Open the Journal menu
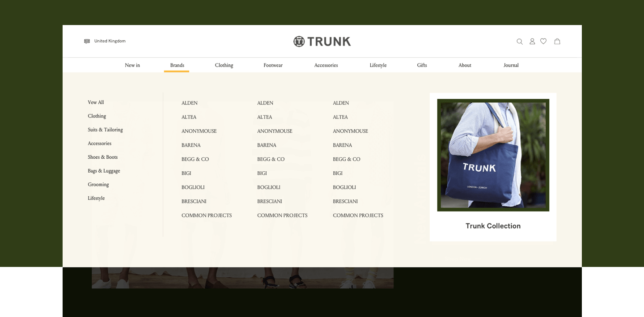 click(511, 65)
